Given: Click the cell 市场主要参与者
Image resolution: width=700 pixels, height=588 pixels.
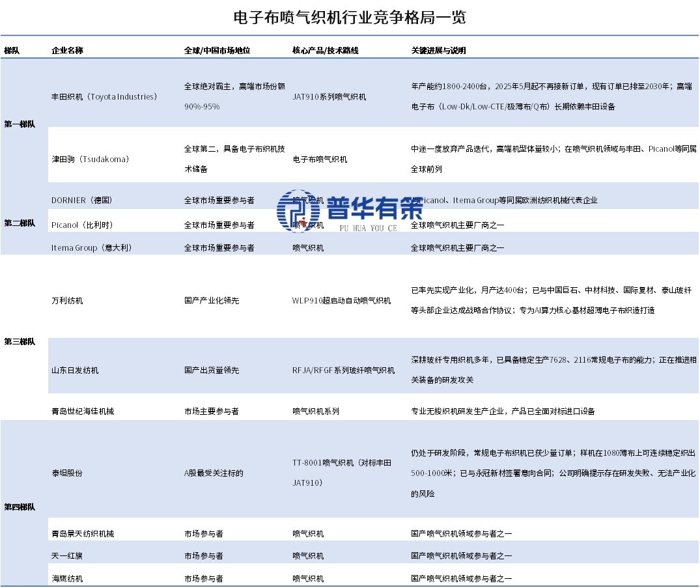Looking at the screenshot, I should tap(212, 411).
